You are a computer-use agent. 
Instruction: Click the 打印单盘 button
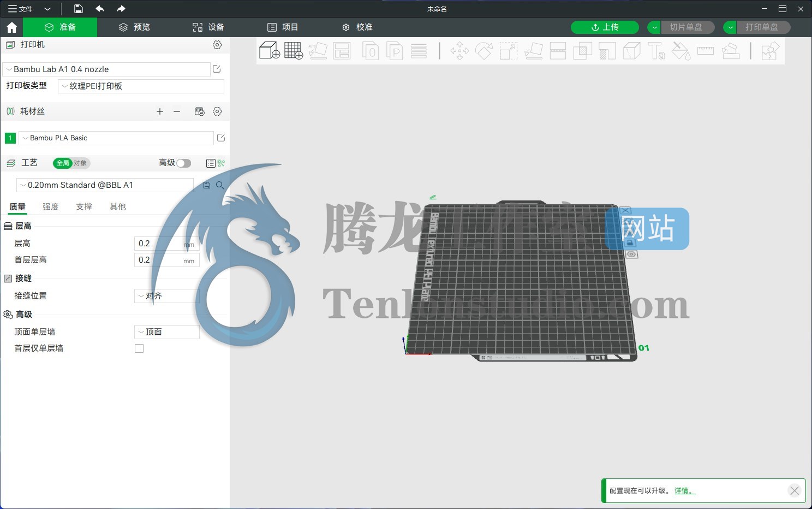763,27
